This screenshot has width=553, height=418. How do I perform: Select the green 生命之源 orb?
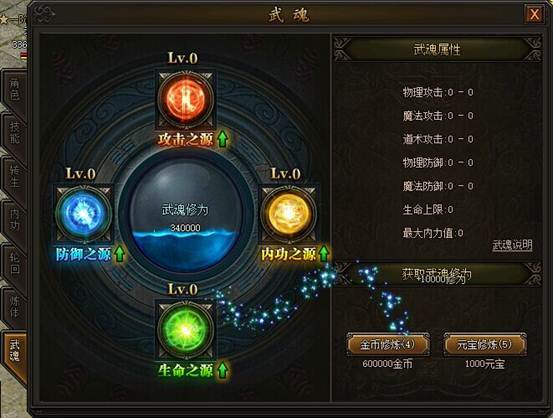185,329
